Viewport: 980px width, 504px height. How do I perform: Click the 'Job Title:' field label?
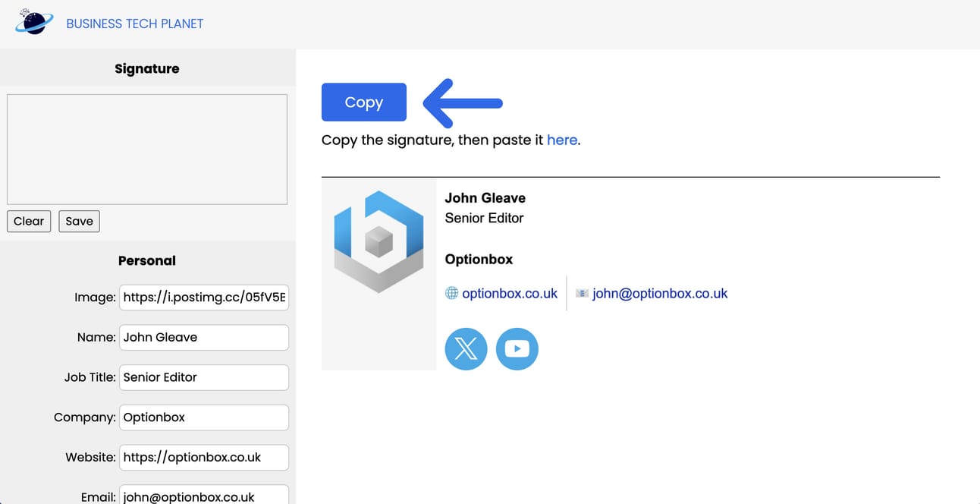coord(90,377)
